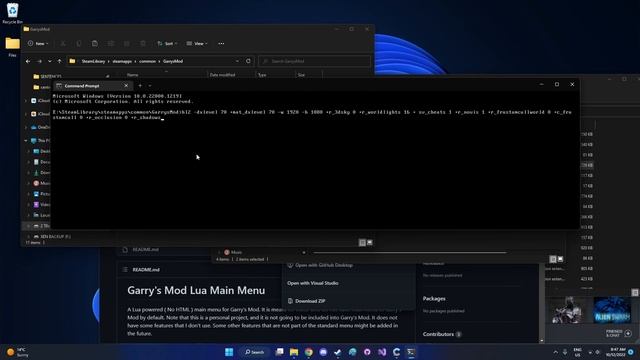The height and width of the screenshot is (360, 640).
Task: Refresh the GarrysMod folder view
Action: click(248, 61)
